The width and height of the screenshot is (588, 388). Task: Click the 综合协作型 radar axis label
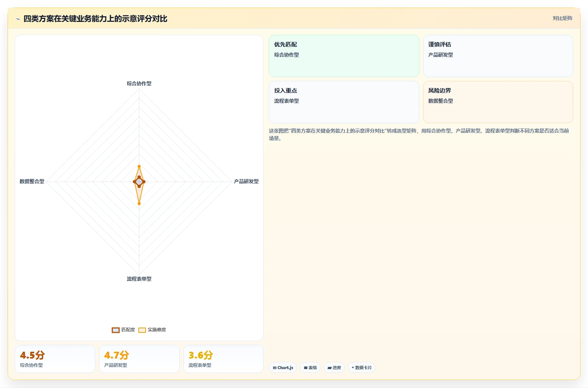click(139, 83)
